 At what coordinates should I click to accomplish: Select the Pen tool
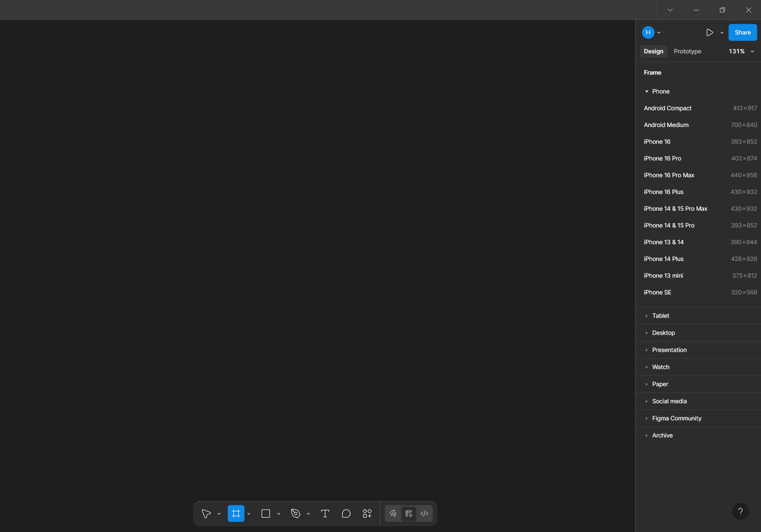(296, 514)
